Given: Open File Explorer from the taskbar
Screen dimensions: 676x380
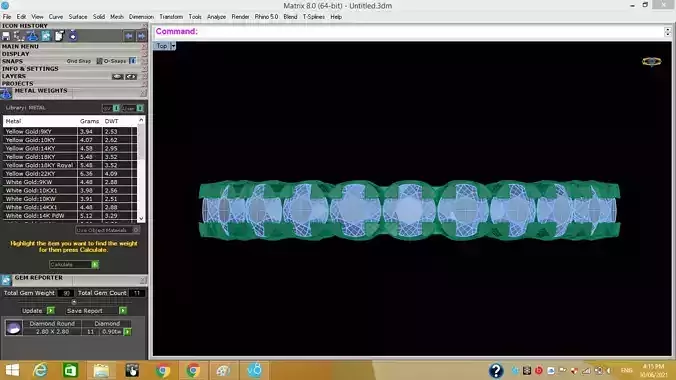Looking at the screenshot, I should [101, 371].
